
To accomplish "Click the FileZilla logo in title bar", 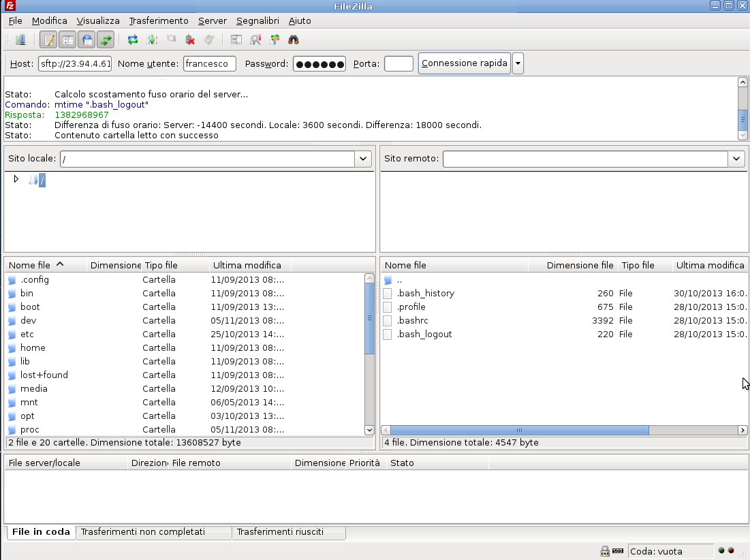I will (x=10, y=5).
